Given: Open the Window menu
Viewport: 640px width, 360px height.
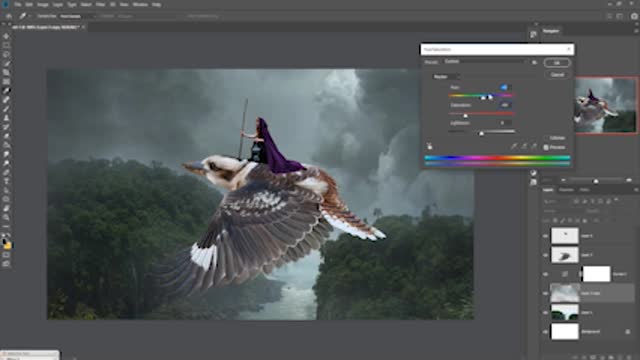Looking at the screenshot, I should click(x=140, y=4).
